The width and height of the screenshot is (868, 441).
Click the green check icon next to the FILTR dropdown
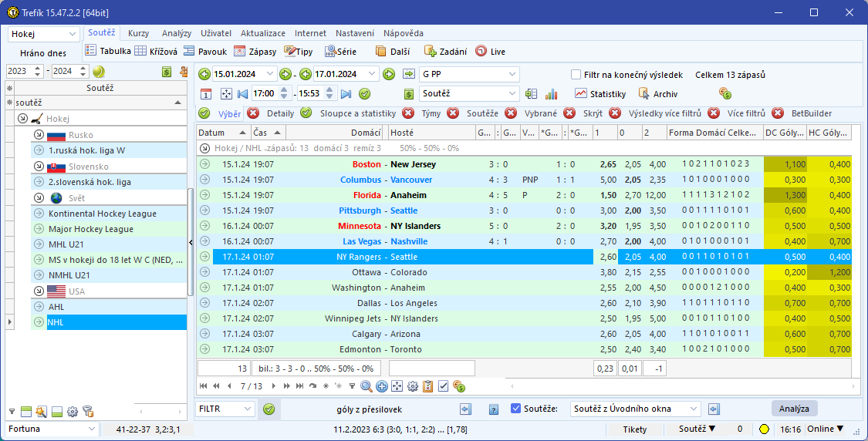[x=269, y=409]
